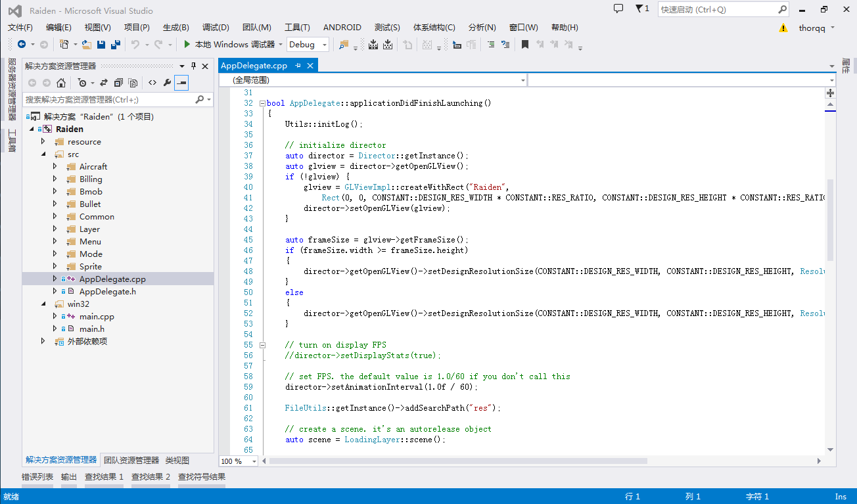Switch to the 类视图 Class View tab
Viewport: 857px width, 504px height.
coord(177,461)
